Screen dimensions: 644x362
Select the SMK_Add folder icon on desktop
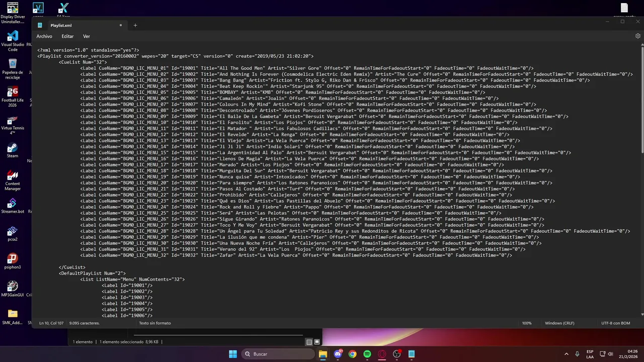click(13, 317)
